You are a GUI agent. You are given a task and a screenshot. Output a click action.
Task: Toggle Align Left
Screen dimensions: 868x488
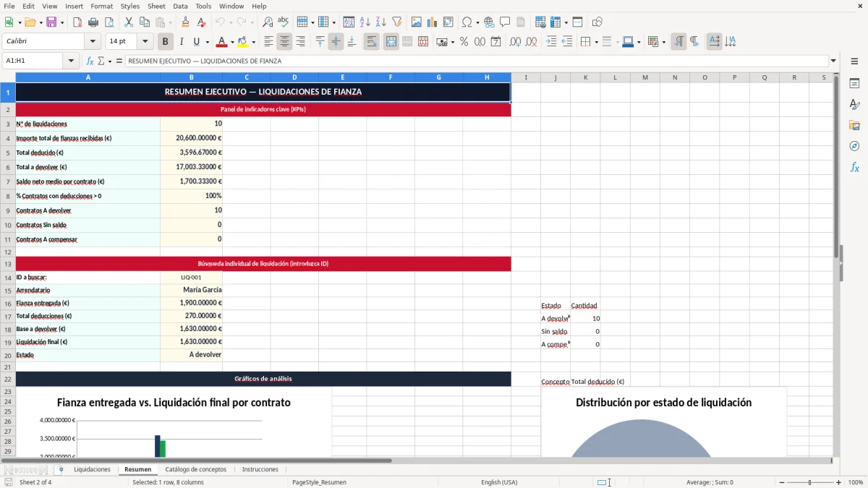(268, 42)
